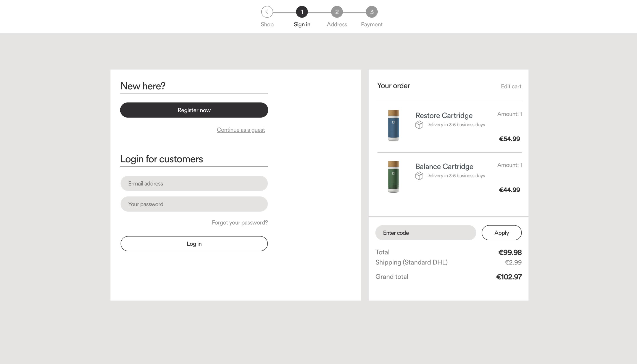
Task: Click the delivery truck icon for Restore Cartridge
Action: tap(419, 125)
